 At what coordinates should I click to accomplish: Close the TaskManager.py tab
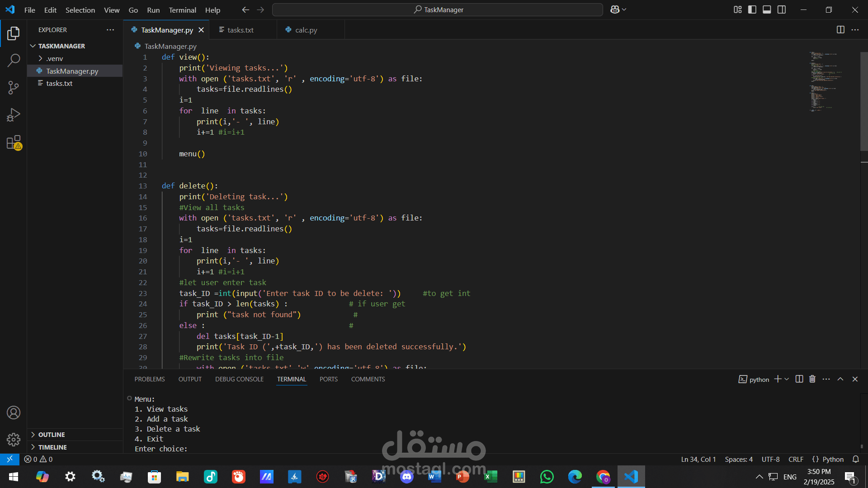[x=201, y=30]
